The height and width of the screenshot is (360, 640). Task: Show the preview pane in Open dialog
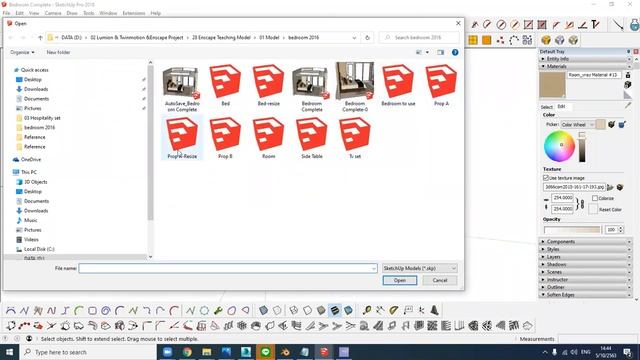(440, 52)
